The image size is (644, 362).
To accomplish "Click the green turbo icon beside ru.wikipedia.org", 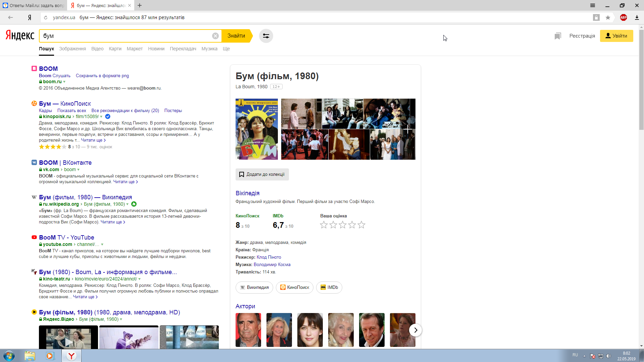I will click(x=134, y=204).
